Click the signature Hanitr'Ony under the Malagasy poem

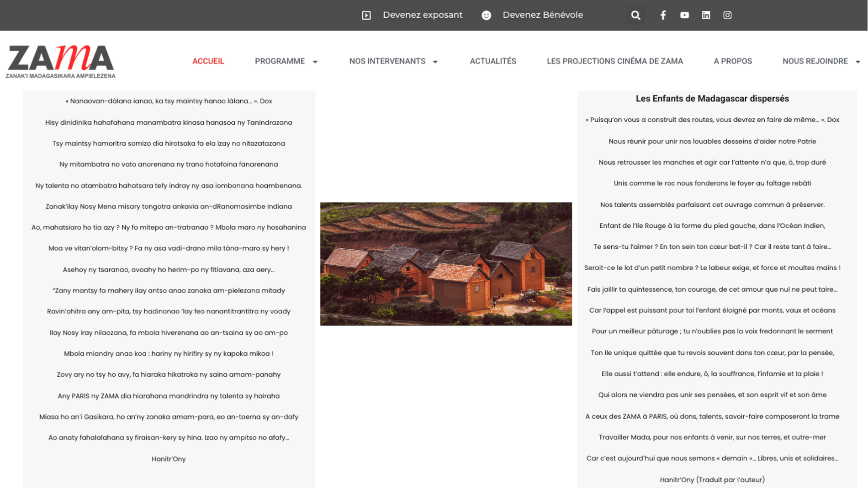[169, 459]
